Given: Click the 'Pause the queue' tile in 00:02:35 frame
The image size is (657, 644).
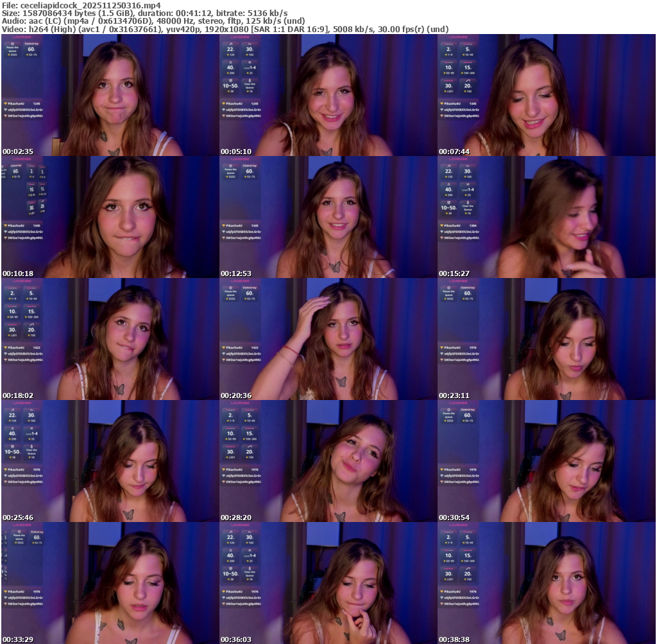Looking at the screenshot, I should click(x=12, y=50).
